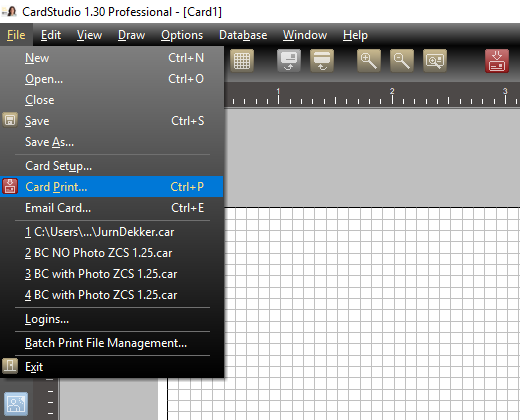Click the rotate card toolbar icon
The height and width of the screenshot is (420, 520).
point(289,61)
